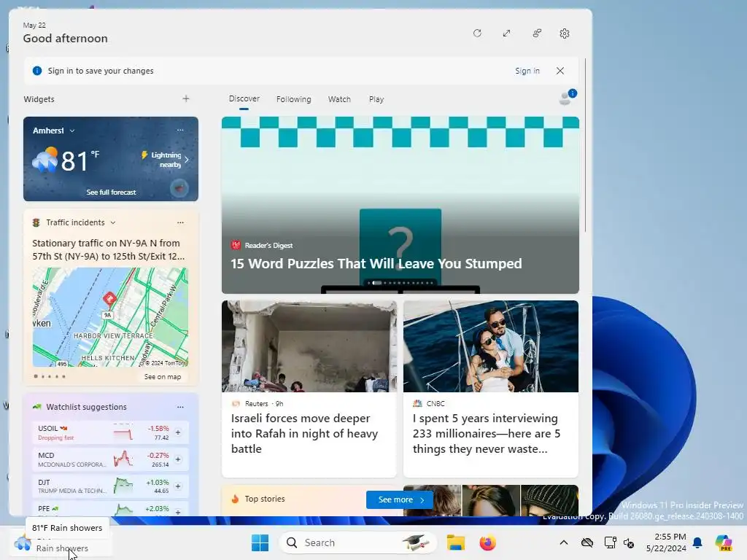Select the USOIL Dropping fast row
This screenshot has width=747, height=560.
pyautogui.click(x=110, y=432)
